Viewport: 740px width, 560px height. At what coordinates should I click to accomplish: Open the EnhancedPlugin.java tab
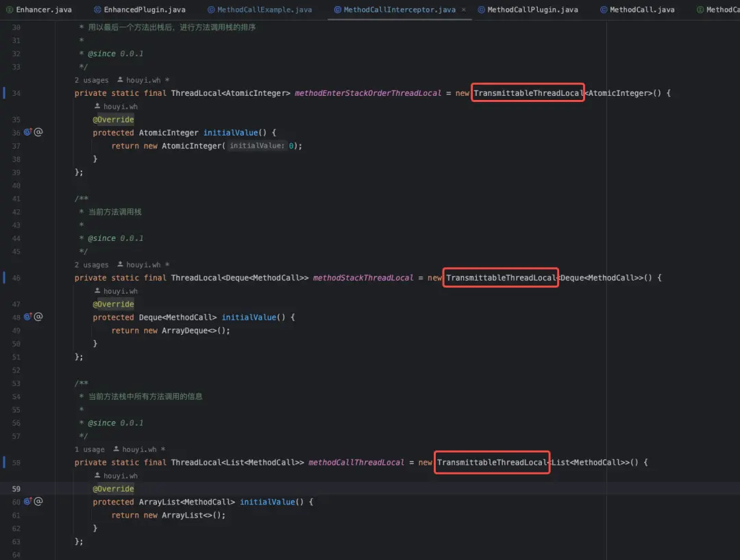coord(139,10)
